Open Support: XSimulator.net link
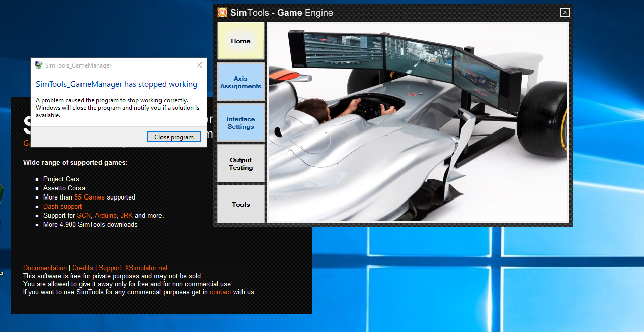This screenshot has width=644, height=332. 133,268
